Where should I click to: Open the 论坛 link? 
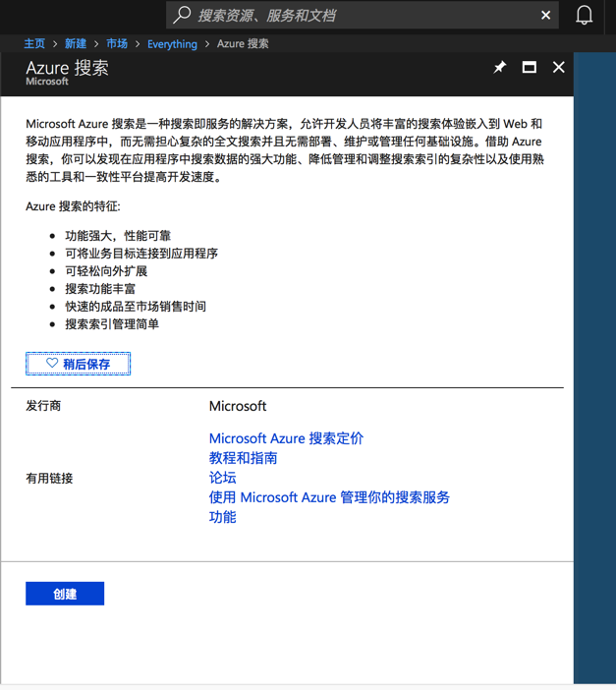(222, 478)
